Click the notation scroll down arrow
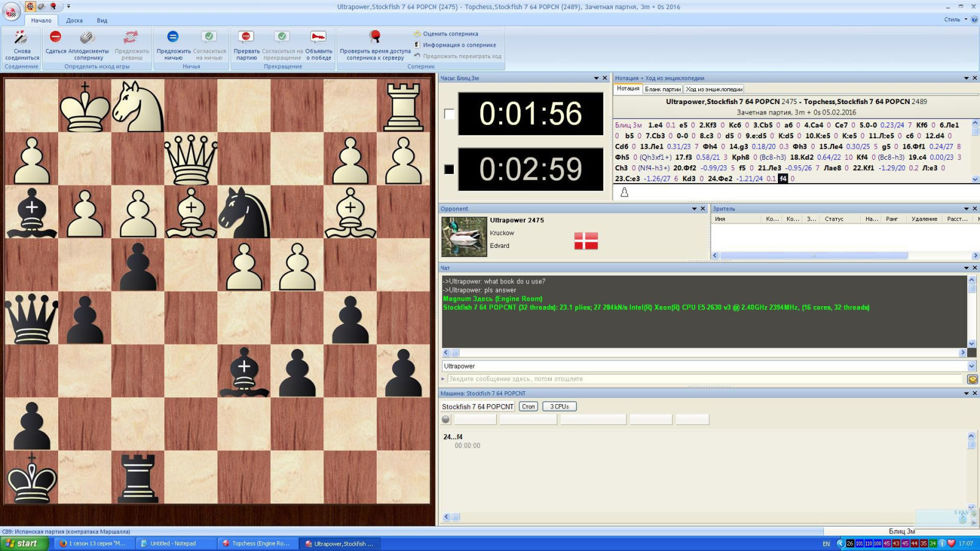This screenshot has width=980, height=551. pyautogui.click(x=975, y=179)
